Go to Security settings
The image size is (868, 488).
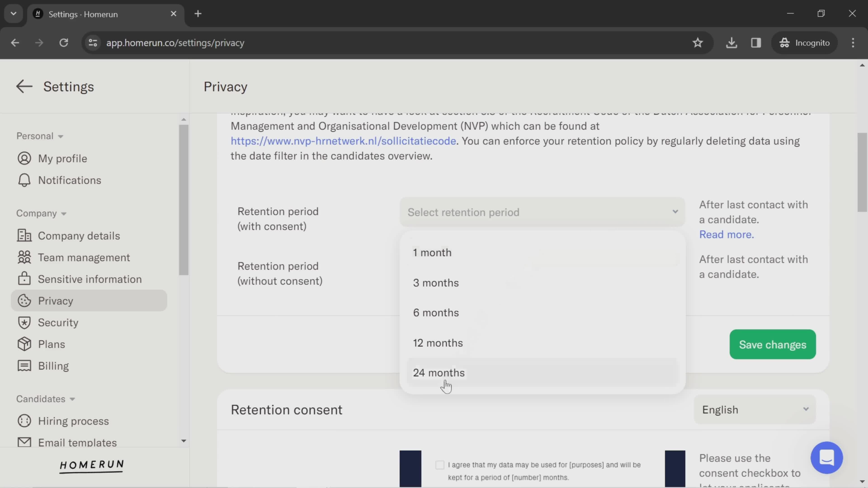89,322
